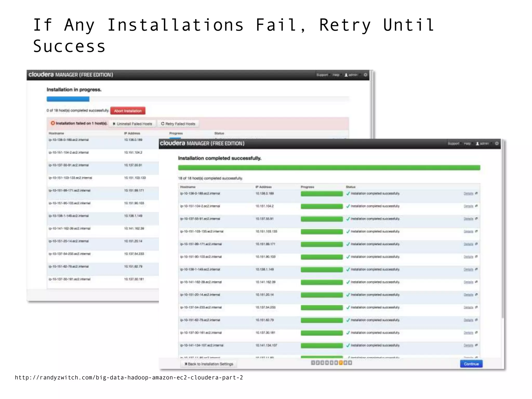
Task: Select ip-10-151-104-2.ec2.internal in back window
Action: (69, 152)
